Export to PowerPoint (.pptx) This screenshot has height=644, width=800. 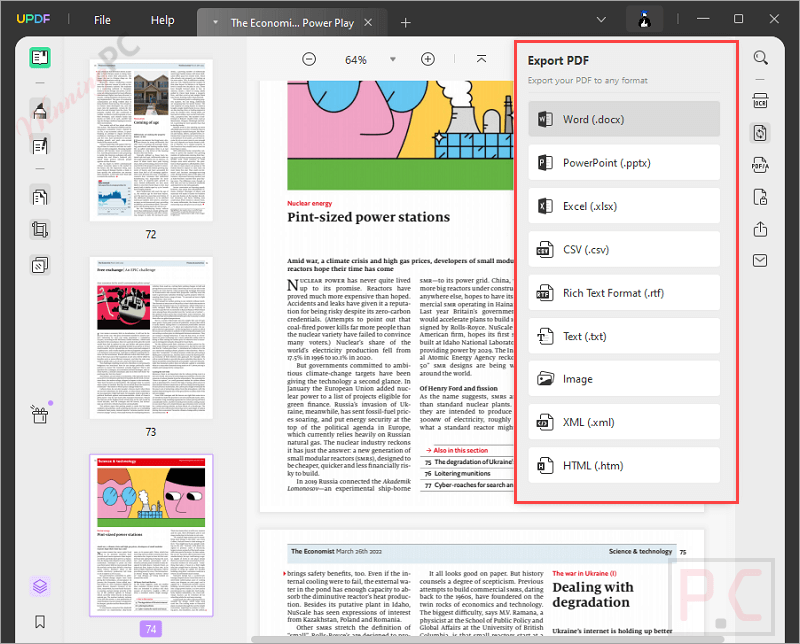click(624, 163)
